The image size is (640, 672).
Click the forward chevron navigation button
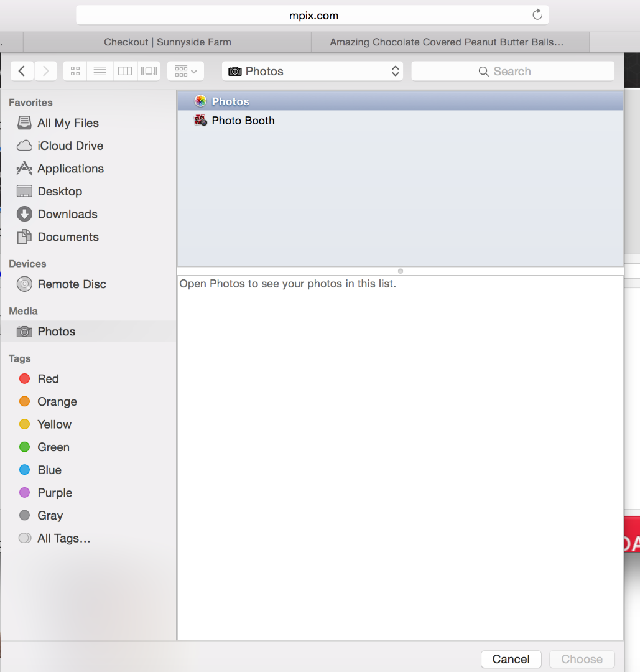tap(46, 71)
